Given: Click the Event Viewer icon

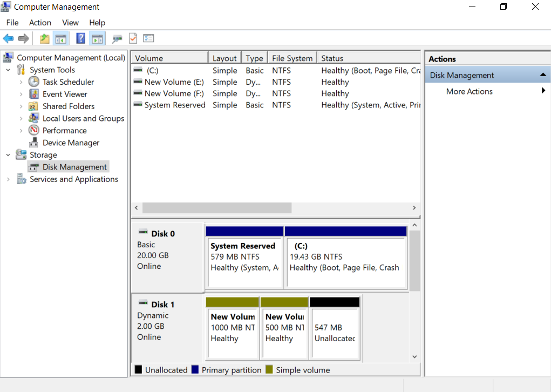Looking at the screenshot, I should 34,94.
